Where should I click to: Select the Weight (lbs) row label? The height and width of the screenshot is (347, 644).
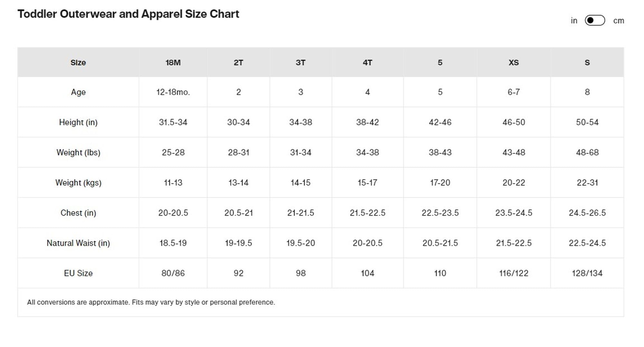coord(78,153)
